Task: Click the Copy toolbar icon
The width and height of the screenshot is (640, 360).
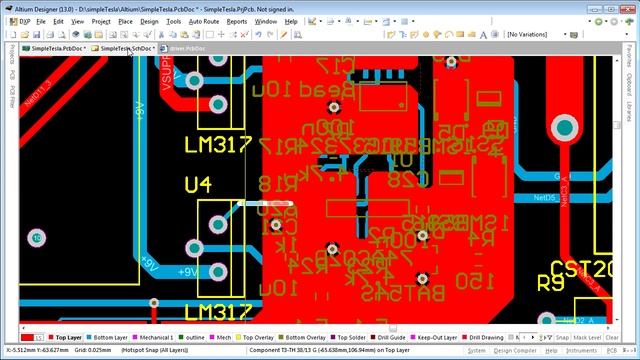Action: coord(173,35)
